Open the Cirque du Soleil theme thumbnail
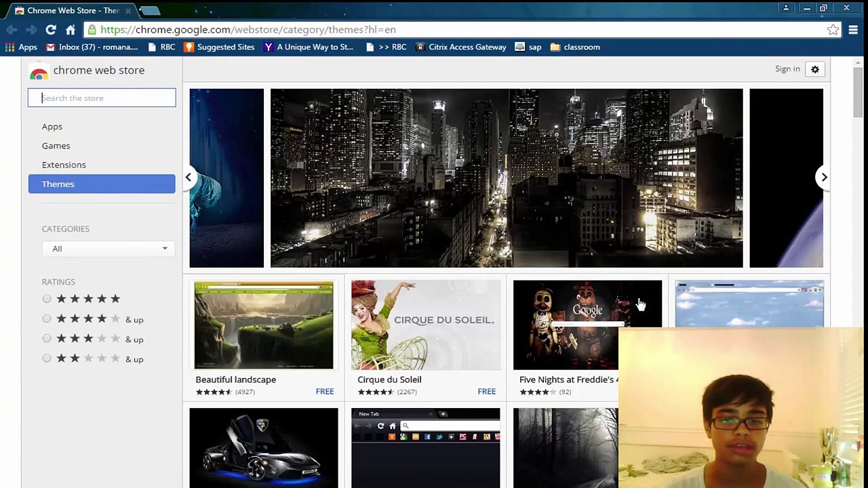Screen dimensions: 868x488 [426, 325]
